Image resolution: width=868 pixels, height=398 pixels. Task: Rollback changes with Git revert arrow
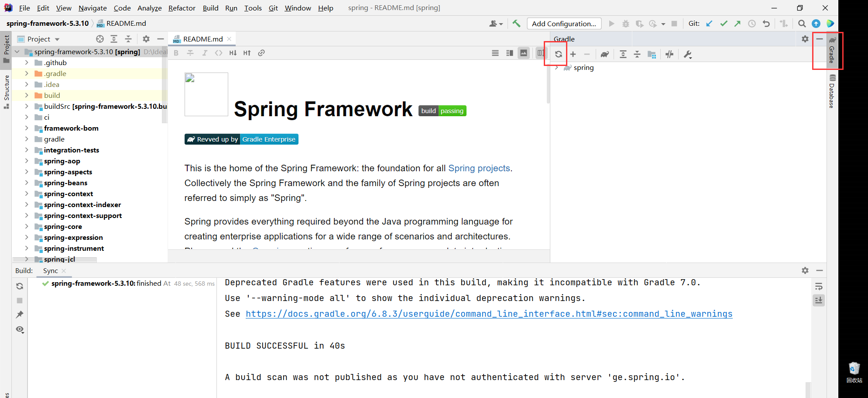[766, 24]
